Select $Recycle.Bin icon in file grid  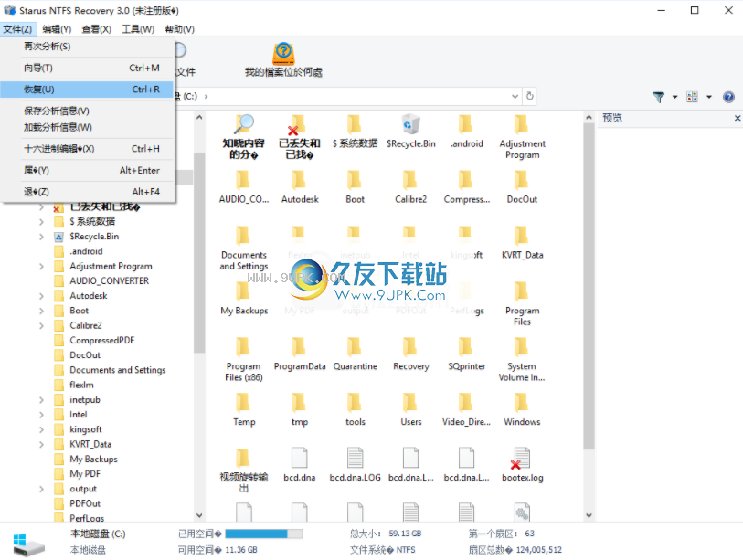(x=411, y=124)
